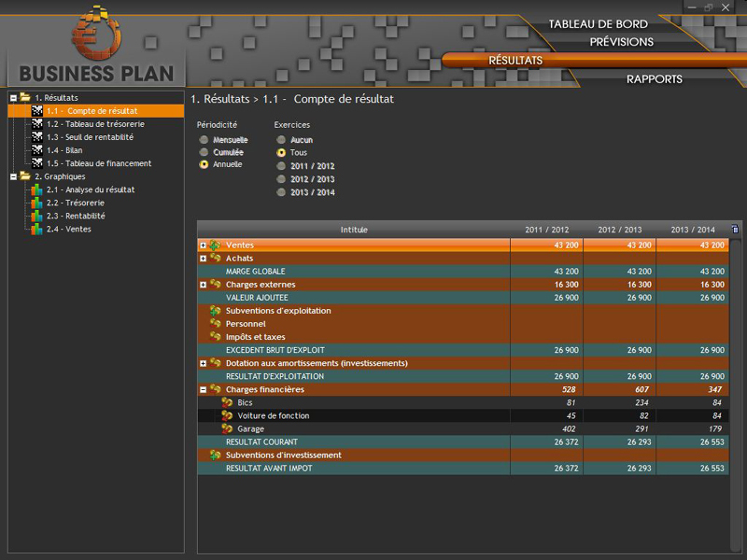Click the folder icon of 2. Graphiques
This screenshot has width=747, height=560.
click(25, 176)
